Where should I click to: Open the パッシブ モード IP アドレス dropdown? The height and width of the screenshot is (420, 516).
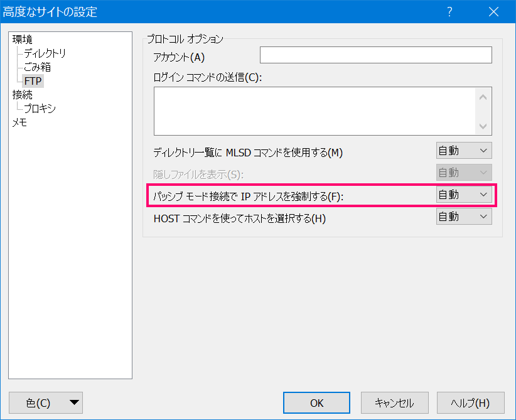(464, 195)
